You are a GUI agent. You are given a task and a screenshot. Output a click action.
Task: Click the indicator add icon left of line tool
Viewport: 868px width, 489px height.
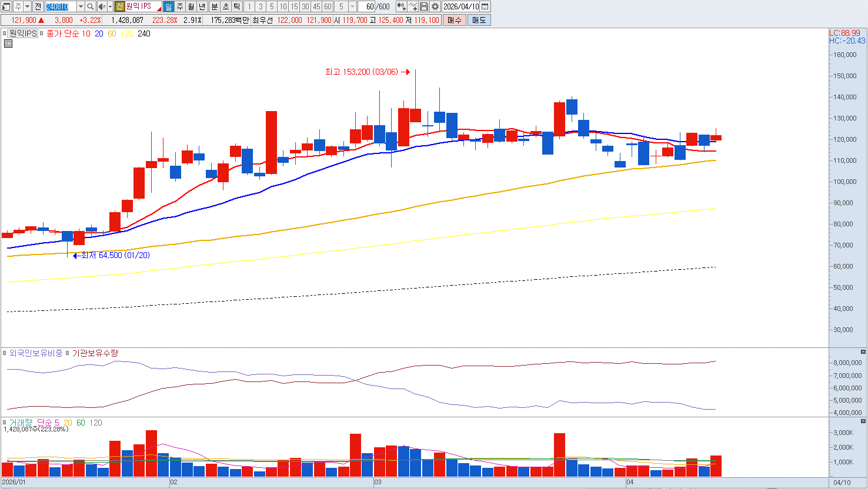402,6
